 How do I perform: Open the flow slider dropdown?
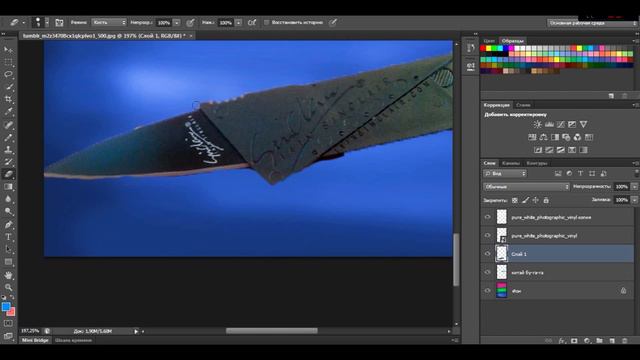tap(239, 23)
